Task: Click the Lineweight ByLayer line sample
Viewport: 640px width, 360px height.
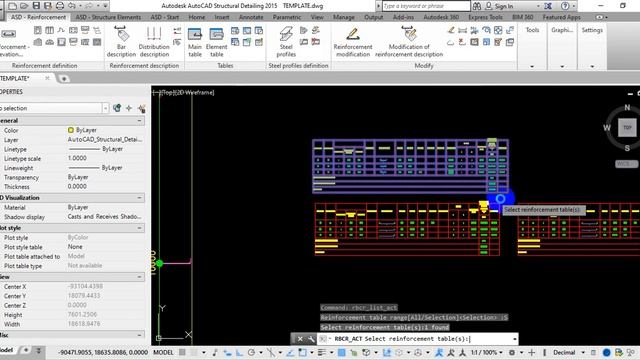Action: pyautogui.click(x=84, y=168)
